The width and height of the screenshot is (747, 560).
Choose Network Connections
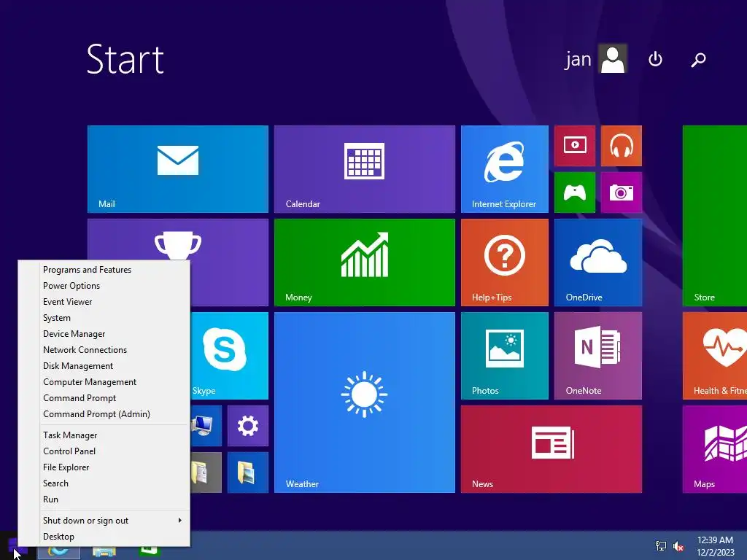coord(104,350)
